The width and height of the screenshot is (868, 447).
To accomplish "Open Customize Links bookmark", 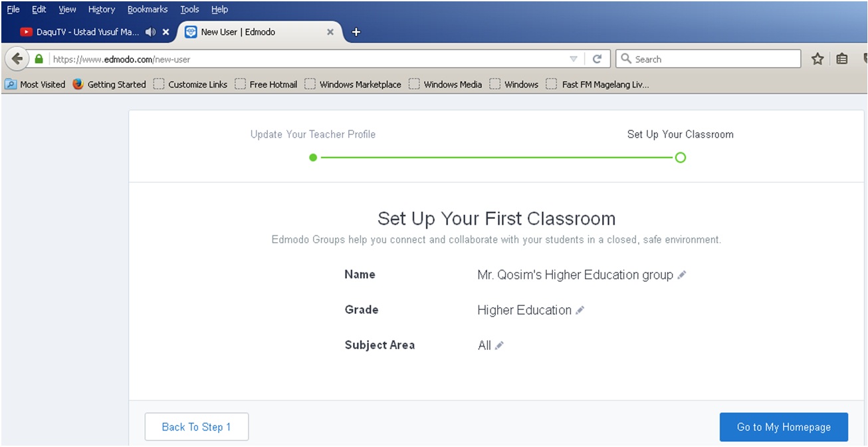I will 190,84.
